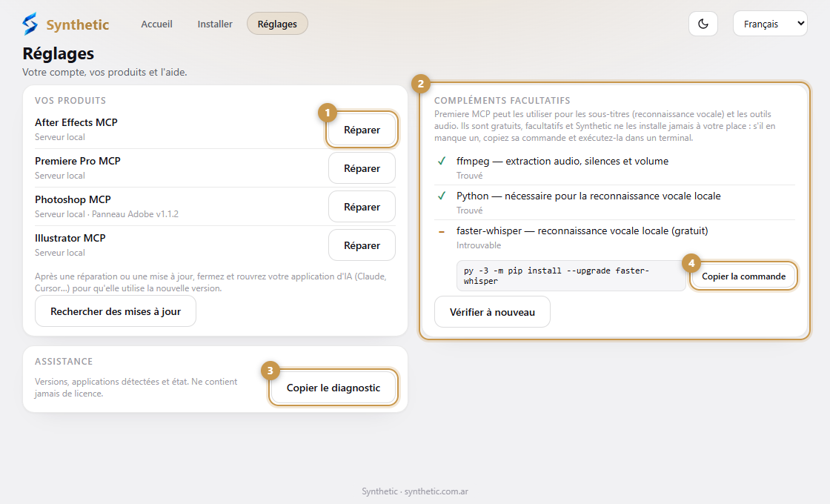
Task: Click the "Illustrator MCP" product name
Action: point(70,238)
